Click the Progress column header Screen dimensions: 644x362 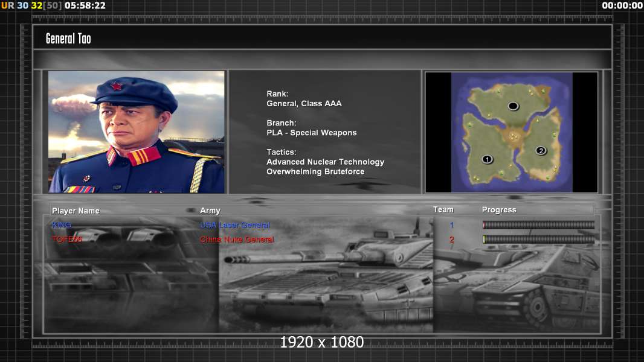pyautogui.click(x=499, y=210)
